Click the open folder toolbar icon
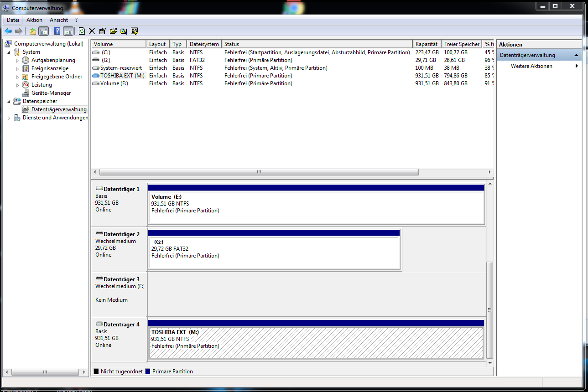Screen dimensions: 588x392 point(113,31)
